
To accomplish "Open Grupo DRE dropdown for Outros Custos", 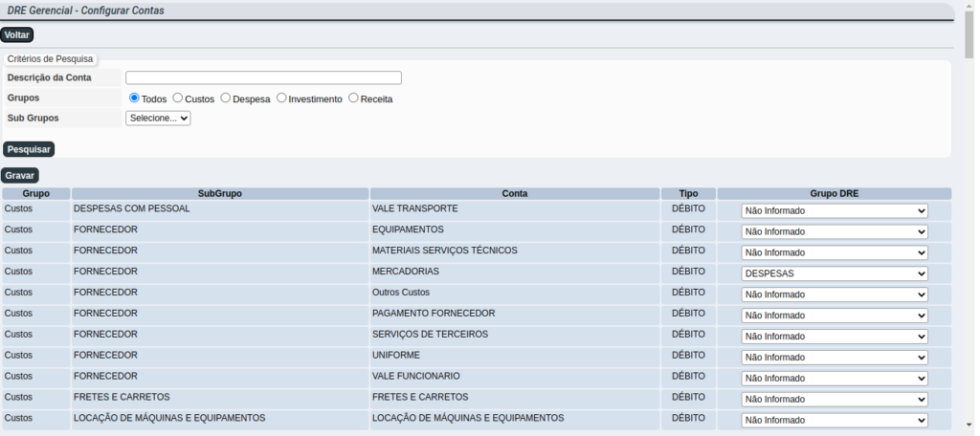I will (x=834, y=294).
